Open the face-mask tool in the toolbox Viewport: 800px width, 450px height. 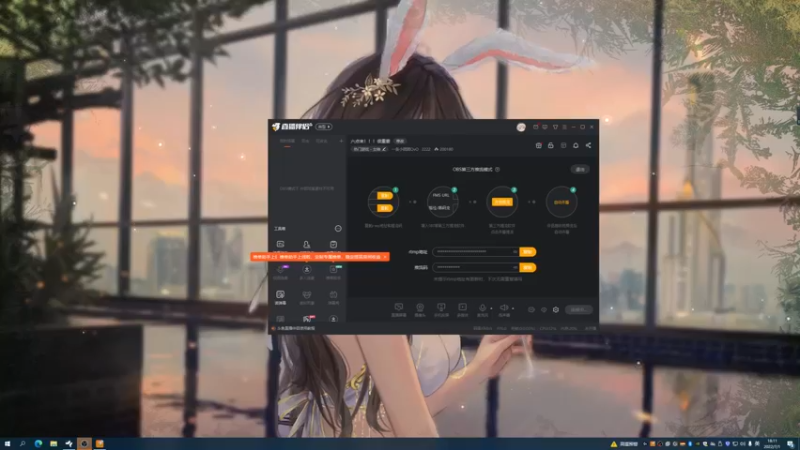(307, 297)
